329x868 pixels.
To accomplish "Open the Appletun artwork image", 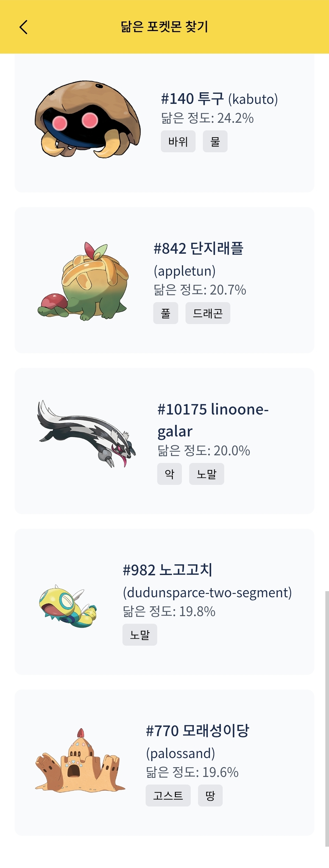I will (x=83, y=281).
